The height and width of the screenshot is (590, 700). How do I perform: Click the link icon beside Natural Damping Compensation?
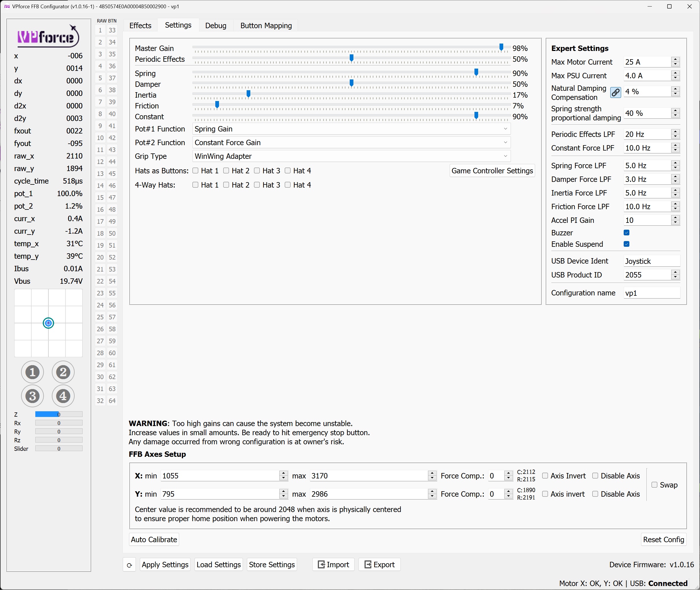(615, 92)
